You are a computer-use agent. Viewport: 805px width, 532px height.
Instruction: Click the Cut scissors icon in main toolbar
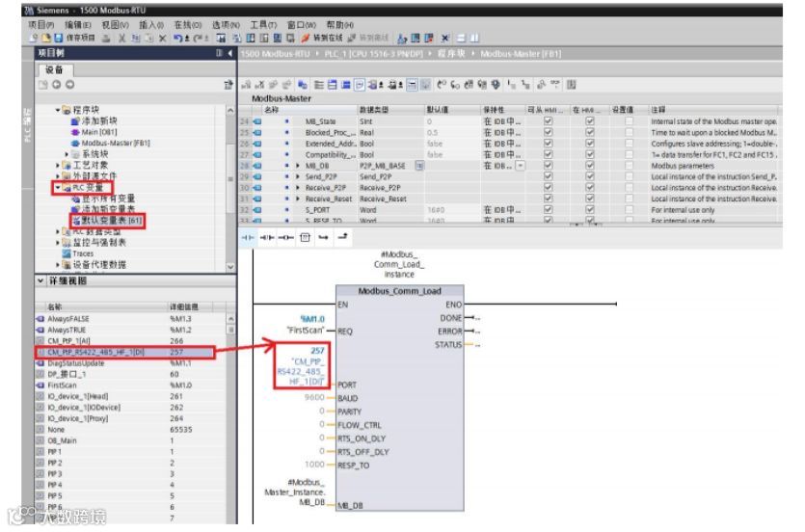tap(122, 38)
